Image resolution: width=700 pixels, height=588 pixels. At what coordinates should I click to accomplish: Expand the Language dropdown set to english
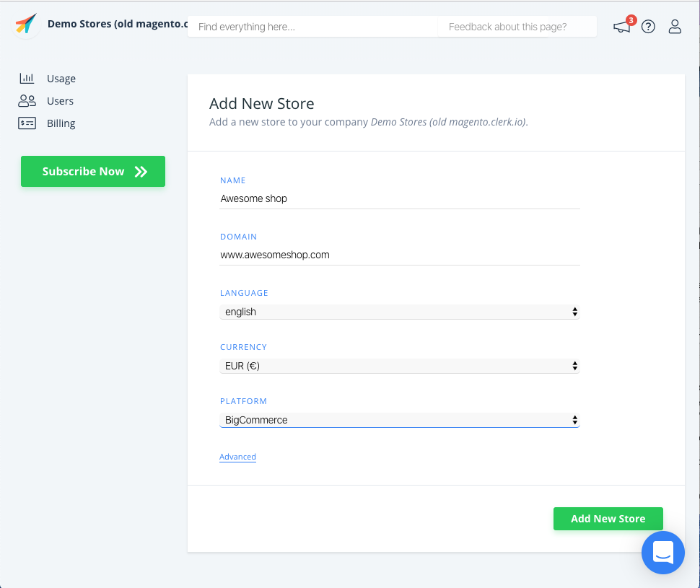(399, 312)
